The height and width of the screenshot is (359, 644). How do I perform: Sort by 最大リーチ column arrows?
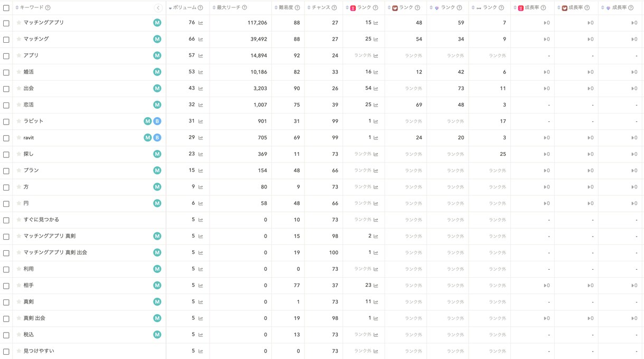[214, 8]
